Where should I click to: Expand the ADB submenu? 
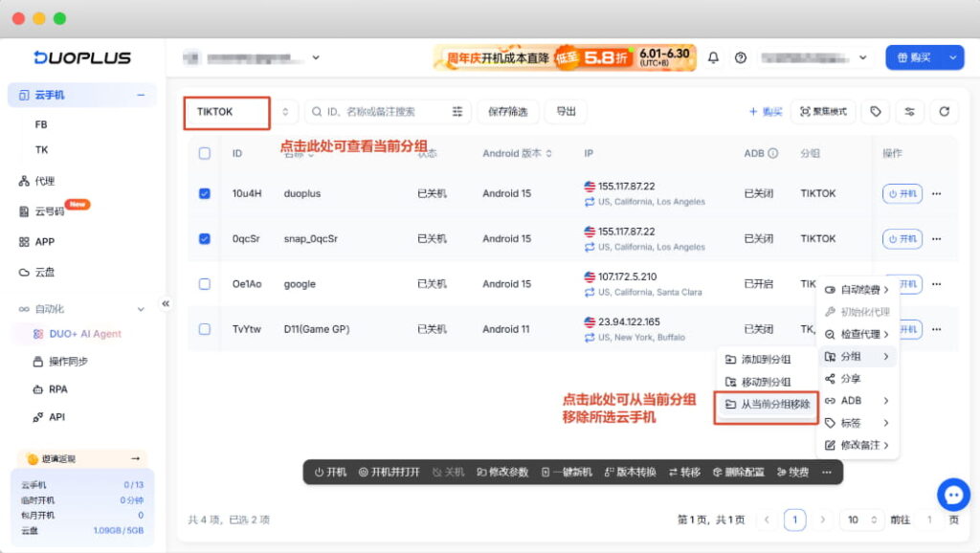click(857, 401)
